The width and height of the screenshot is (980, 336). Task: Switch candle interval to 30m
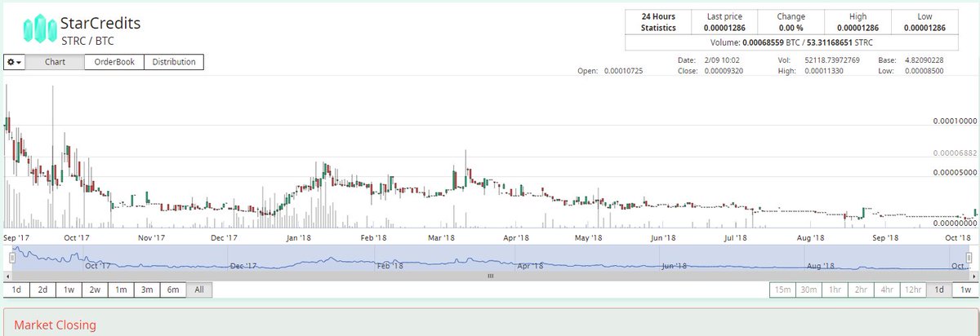808,290
